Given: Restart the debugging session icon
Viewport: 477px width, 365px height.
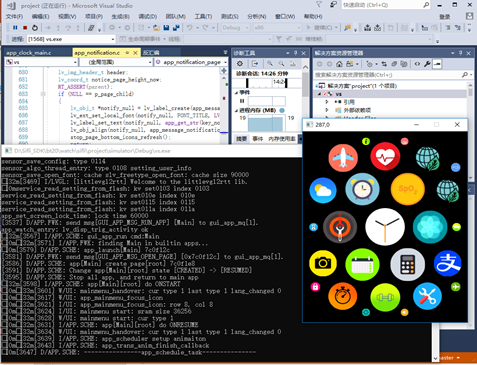Looking at the screenshot, I should point(35,28).
